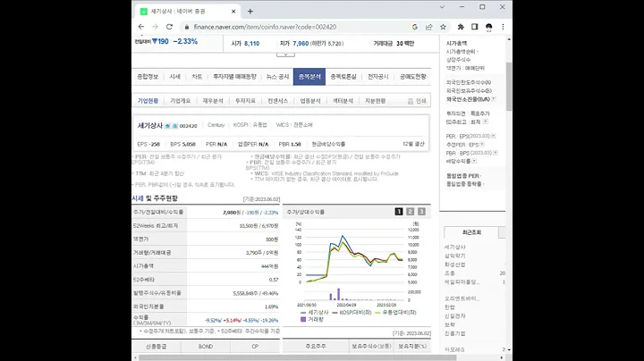
Task: Select the 섹터분석 sub-tab
Action: (x=343, y=101)
